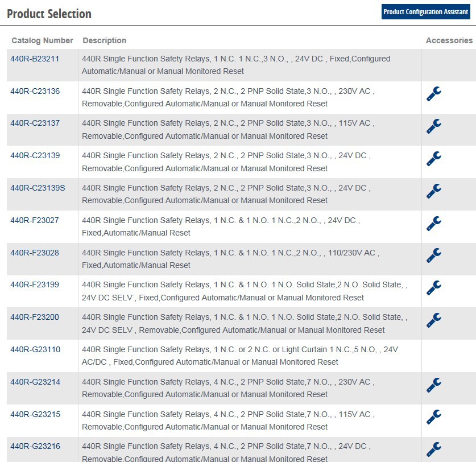The height and width of the screenshot is (462, 476).
Task: Follow the 440R-C23136 catalog link
Action: pos(35,91)
